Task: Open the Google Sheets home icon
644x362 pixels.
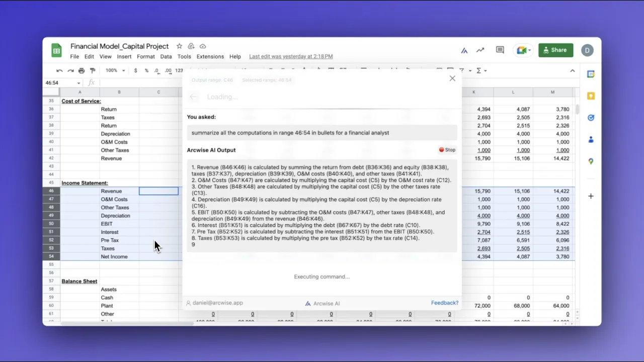Action: (56, 50)
